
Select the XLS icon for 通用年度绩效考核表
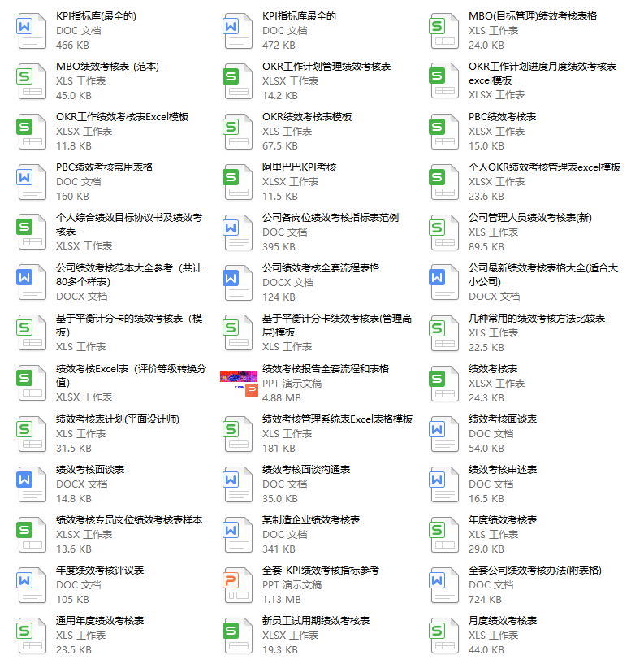coord(32,636)
